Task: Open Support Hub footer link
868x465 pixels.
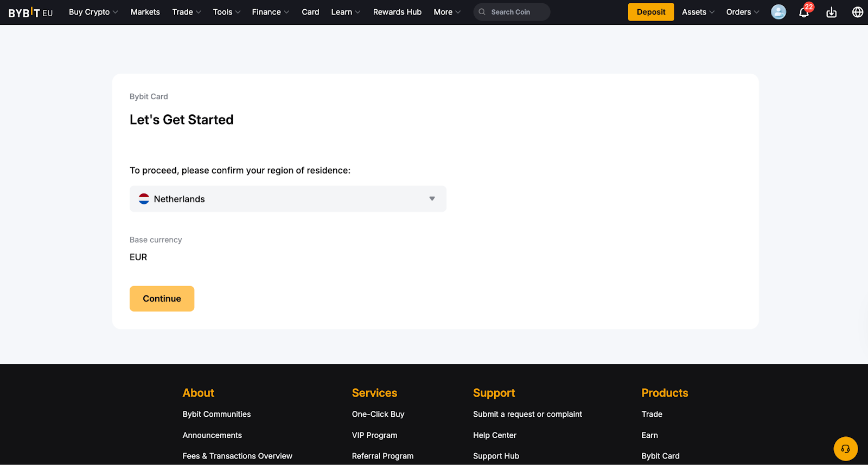Action: point(496,456)
